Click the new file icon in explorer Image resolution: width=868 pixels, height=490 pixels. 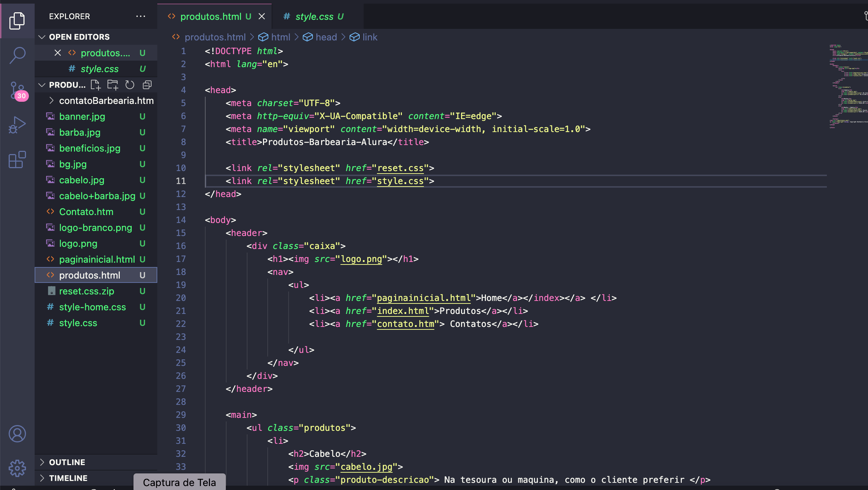(95, 85)
